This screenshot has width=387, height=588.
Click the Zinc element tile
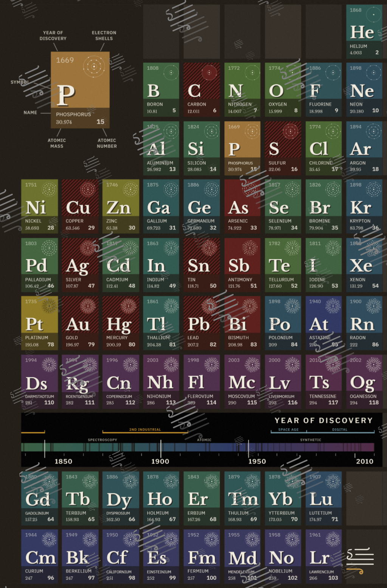[x=121, y=206]
